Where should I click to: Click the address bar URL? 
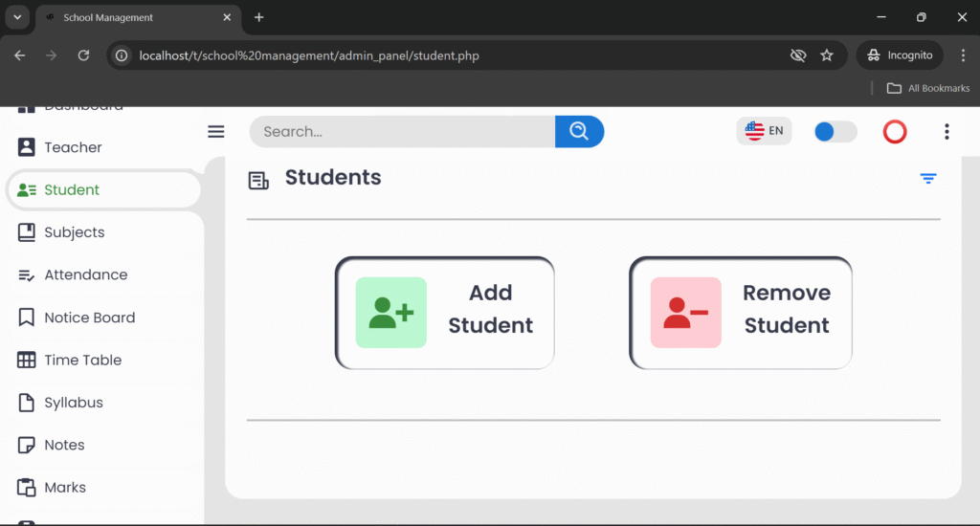(x=309, y=55)
